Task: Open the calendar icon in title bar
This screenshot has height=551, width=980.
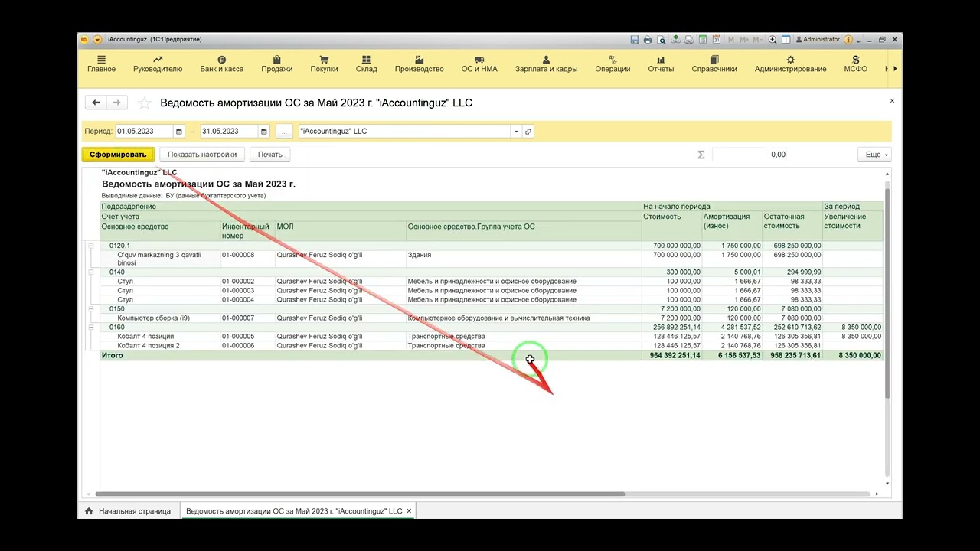Action: click(715, 40)
